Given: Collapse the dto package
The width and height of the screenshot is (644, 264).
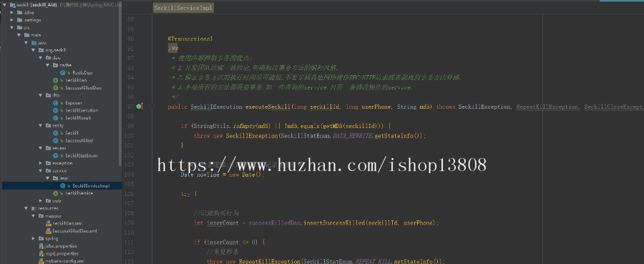Looking at the screenshot, I should 41,95.
